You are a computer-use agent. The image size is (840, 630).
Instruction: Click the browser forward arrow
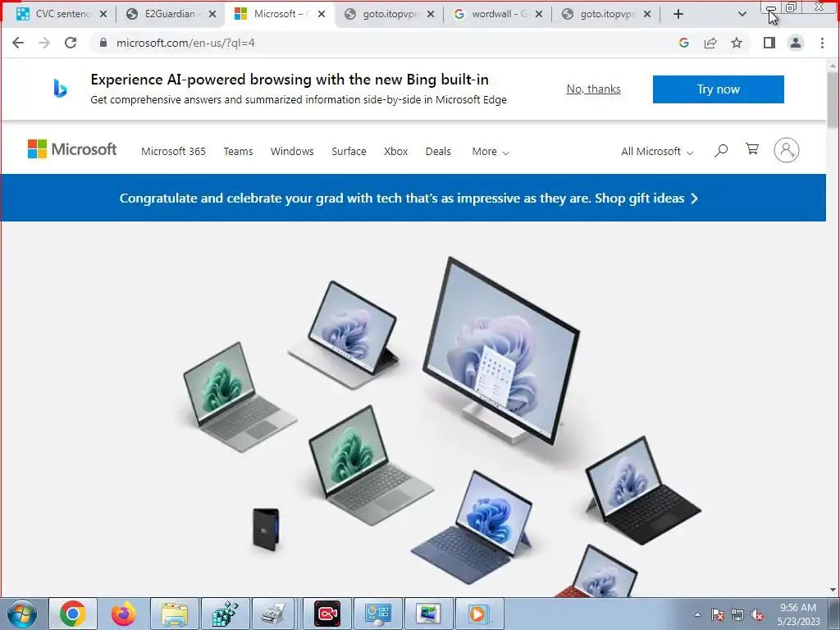click(x=44, y=43)
